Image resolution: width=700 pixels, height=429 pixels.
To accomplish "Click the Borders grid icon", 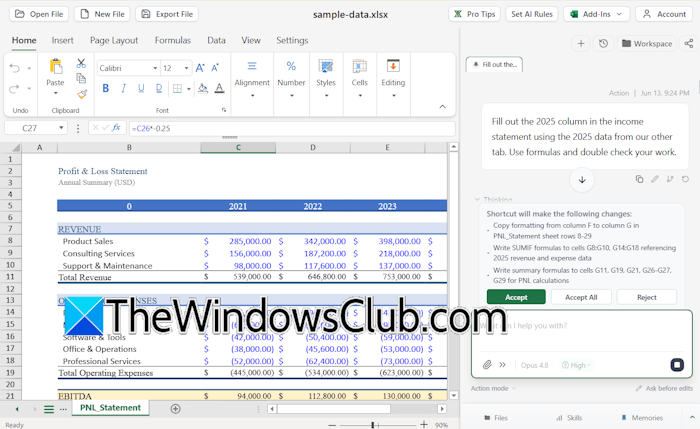I will tap(177, 88).
